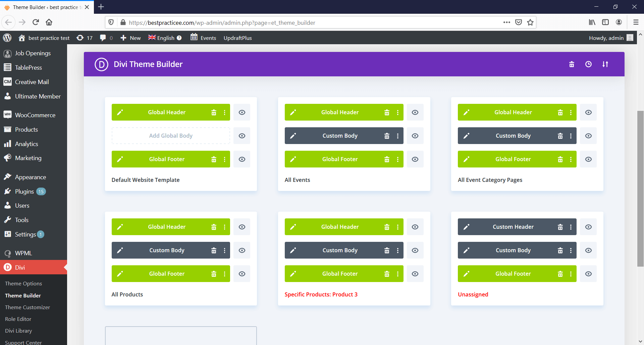Toggle Global Header visibility in All Event Category Pages
Viewport: 644px width, 345px height.
(x=588, y=113)
